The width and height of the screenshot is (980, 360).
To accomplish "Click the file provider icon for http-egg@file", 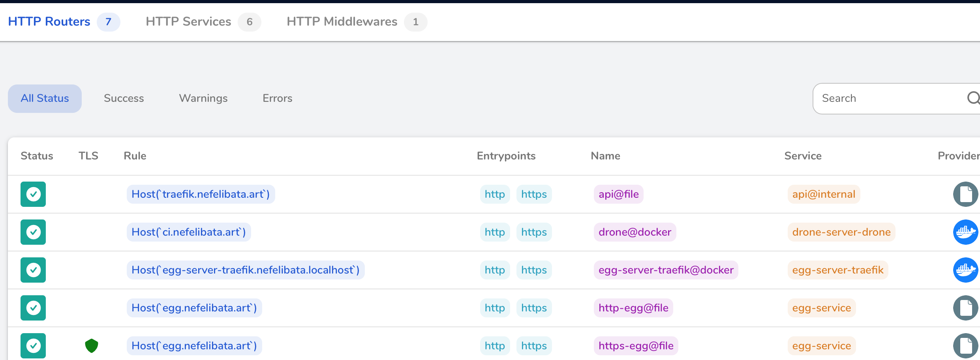I will pos(965,308).
